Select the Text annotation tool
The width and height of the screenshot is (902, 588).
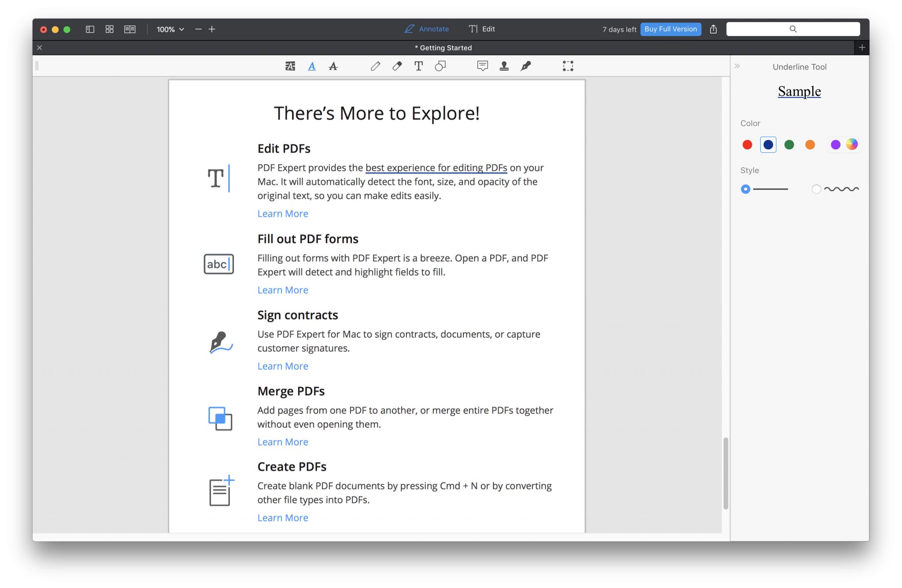tap(419, 65)
